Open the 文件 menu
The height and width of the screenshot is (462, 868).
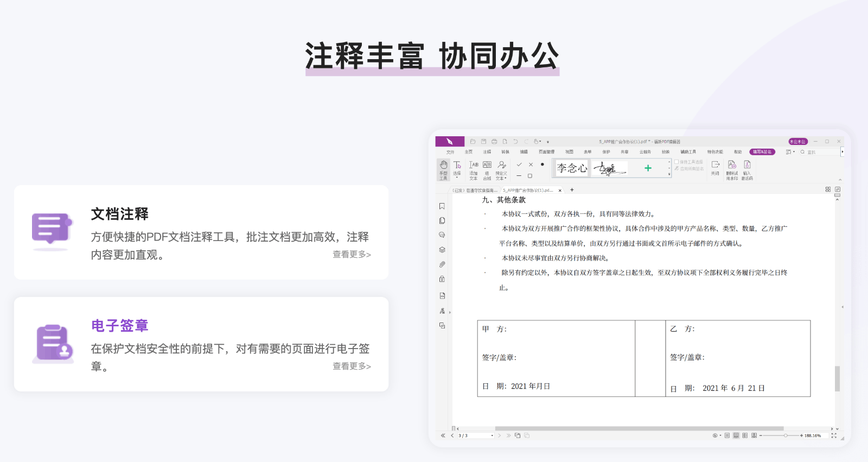pos(450,152)
